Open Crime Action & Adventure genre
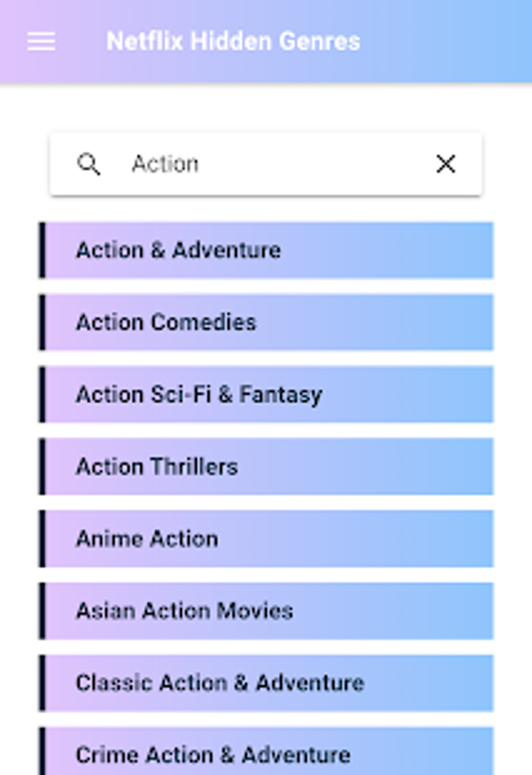Viewport: 532px width, 775px height. (213, 755)
